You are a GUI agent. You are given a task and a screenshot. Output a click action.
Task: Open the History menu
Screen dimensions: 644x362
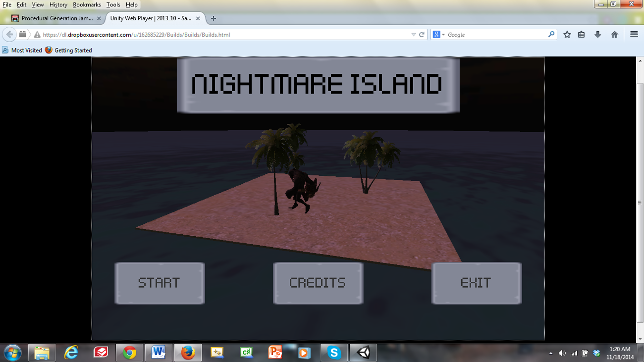[x=57, y=4]
